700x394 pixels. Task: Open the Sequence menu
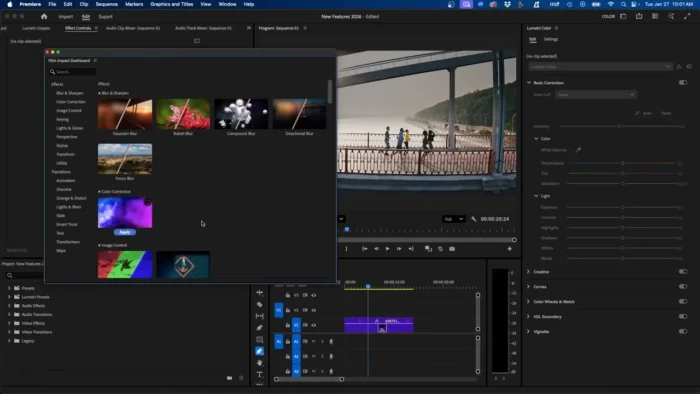tap(107, 4)
